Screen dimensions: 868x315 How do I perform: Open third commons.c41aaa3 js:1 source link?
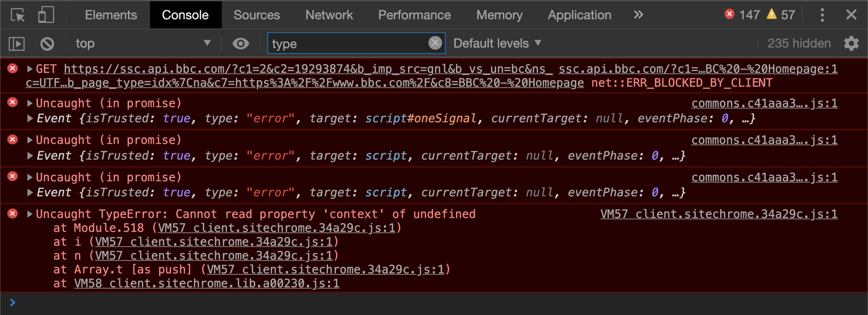(x=765, y=178)
